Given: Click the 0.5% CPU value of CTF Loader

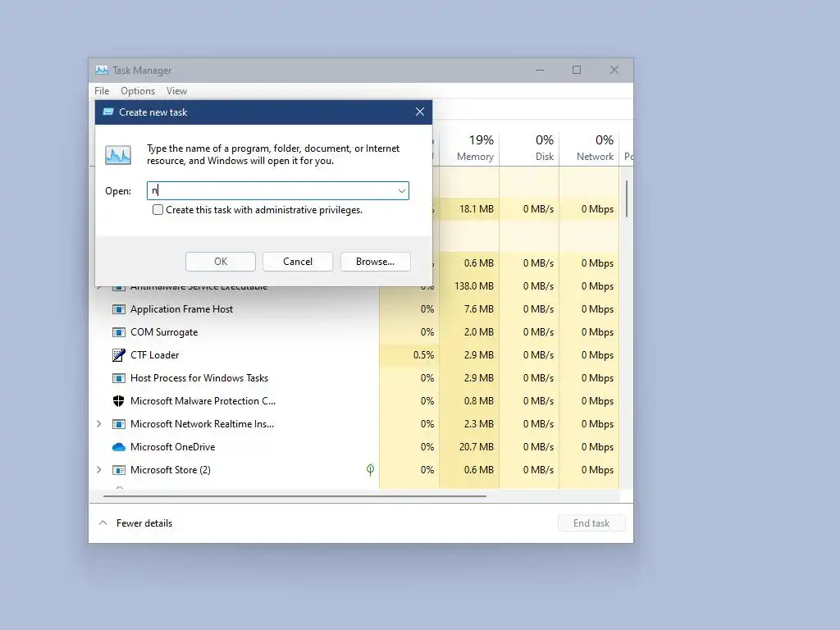Looking at the screenshot, I should (x=424, y=355).
